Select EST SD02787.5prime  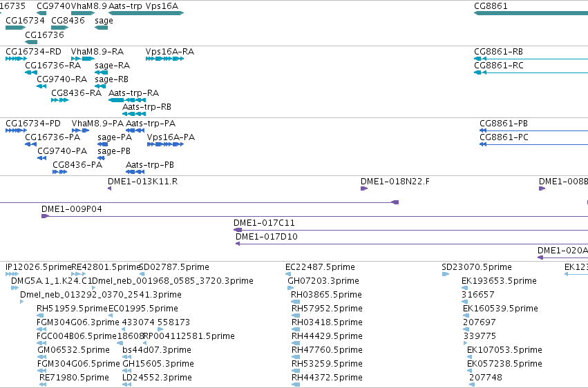(142, 274)
